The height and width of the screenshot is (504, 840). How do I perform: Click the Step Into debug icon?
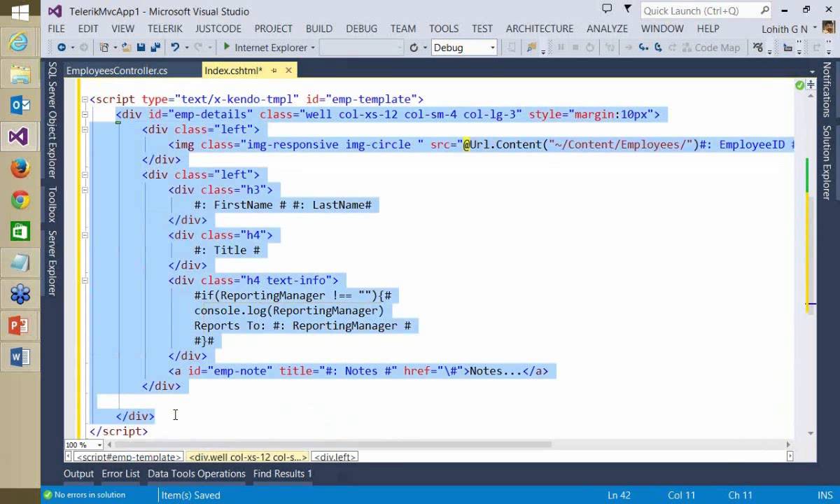click(643, 48)
